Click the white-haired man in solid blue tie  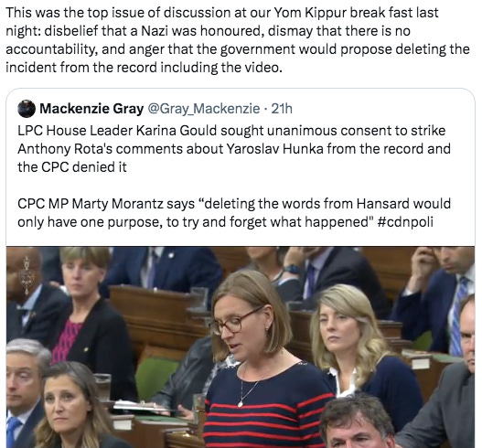click(x=23, y=393)
